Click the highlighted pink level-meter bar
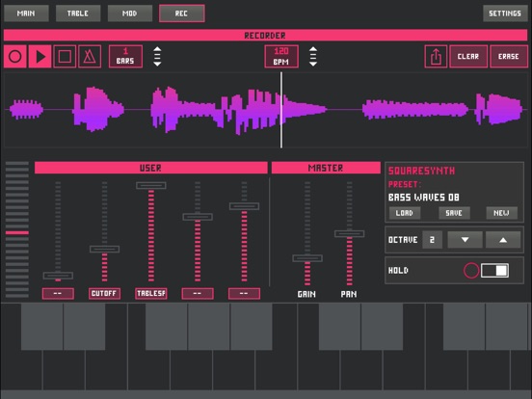The height and width of the screenshot is (399, 532). [x=17, y=233]
